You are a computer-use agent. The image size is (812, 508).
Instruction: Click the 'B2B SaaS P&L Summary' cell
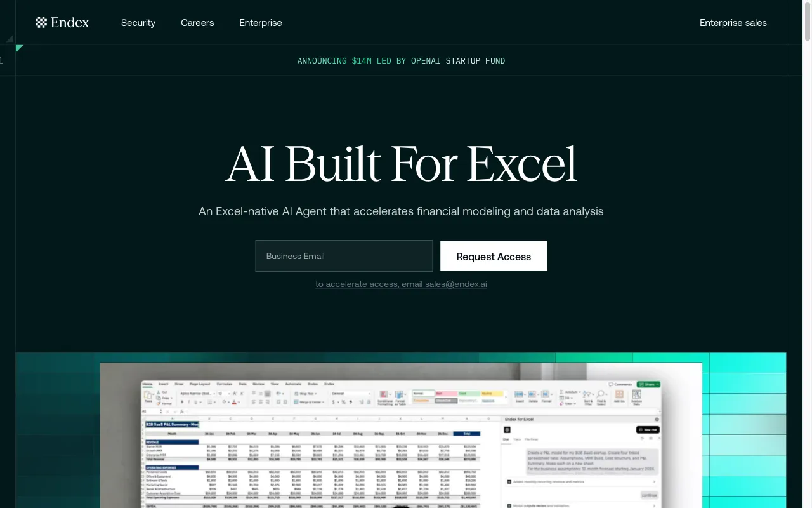(173, 424)
